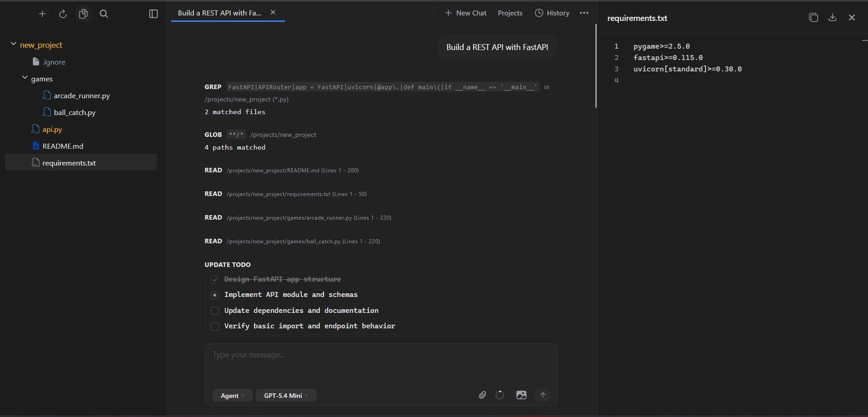Click the loading spinner icon in message bar
This screenshot has width=868, height=417.
click(x=500, y=395)
